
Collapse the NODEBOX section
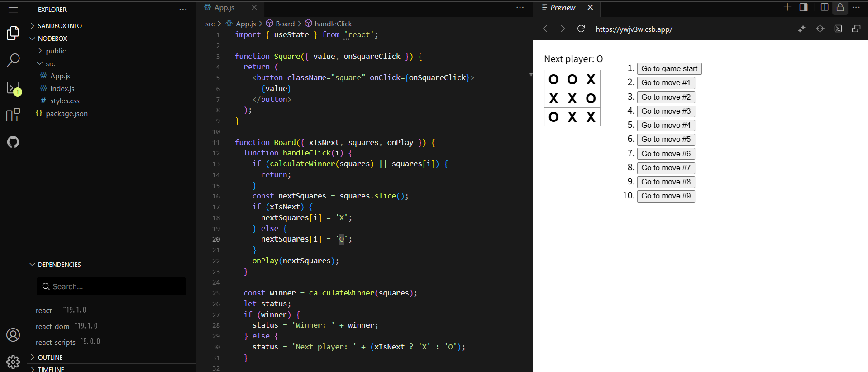(111, 39)
